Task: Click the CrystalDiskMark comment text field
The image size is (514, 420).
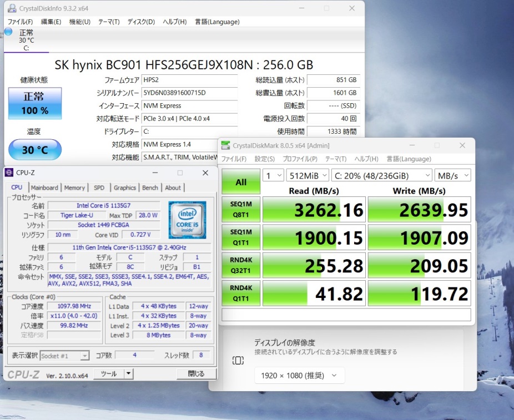Action: [x=346, y=315]
